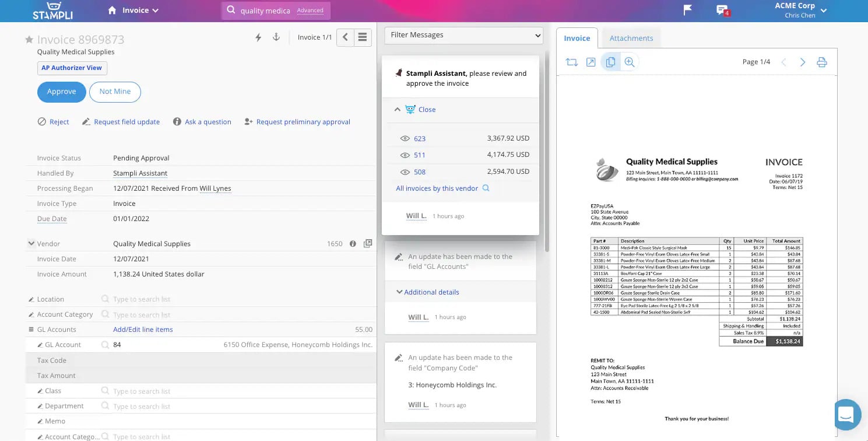Activate the zoom magnifier on the document viewer
The height and width of the screenshot is (441, 868).
tap(630, 61)
